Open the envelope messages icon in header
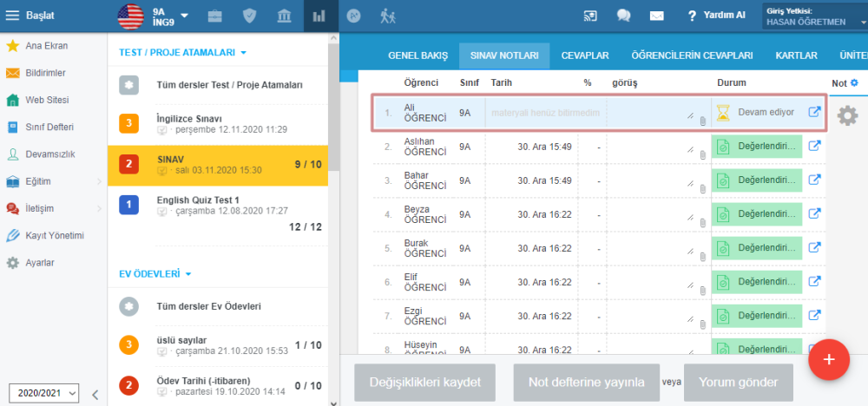 coord(656,16)
